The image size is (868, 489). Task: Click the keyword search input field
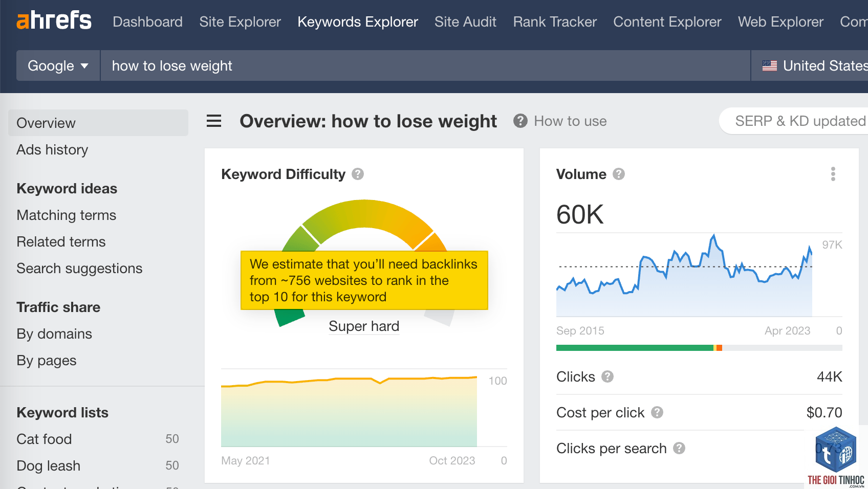pos(425,65)
